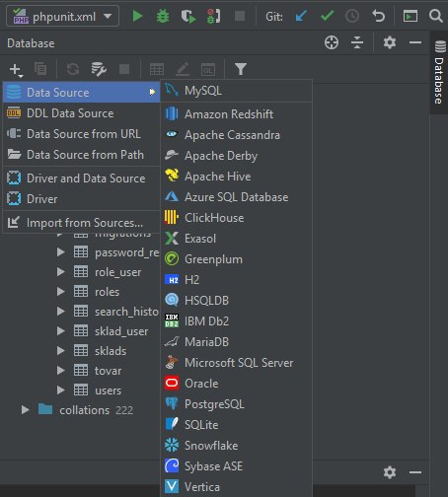448x497 pixels.
Task: Collapse all in the Database panel
Action: (x=357, y=42)
